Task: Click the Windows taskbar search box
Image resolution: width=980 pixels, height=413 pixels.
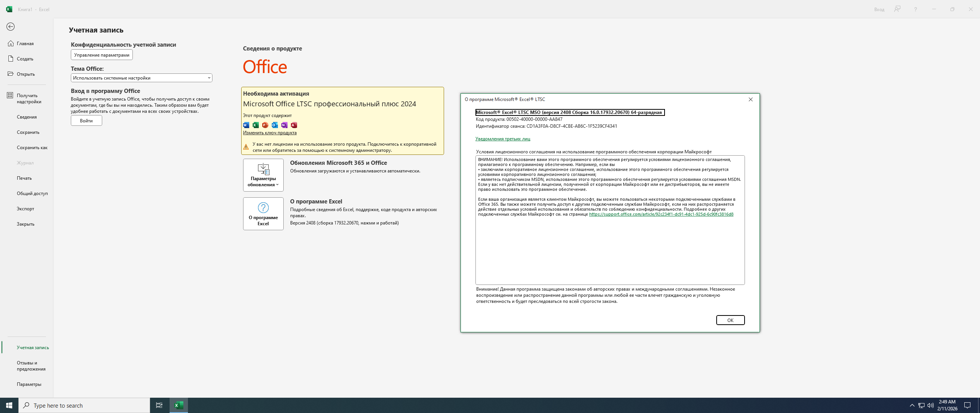Action: pos(84,405)
